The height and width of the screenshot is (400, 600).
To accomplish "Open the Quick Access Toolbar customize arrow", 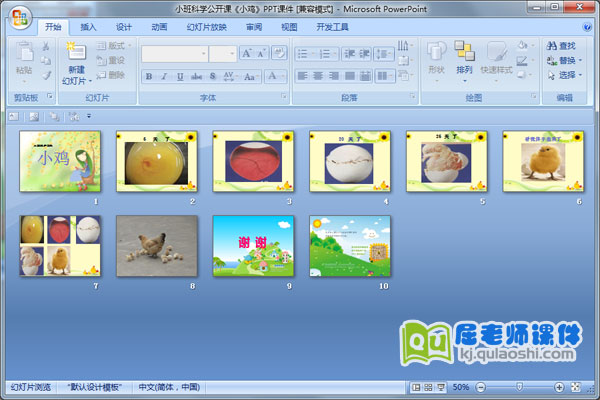I will pyautogui.click(x=89, y=116).
